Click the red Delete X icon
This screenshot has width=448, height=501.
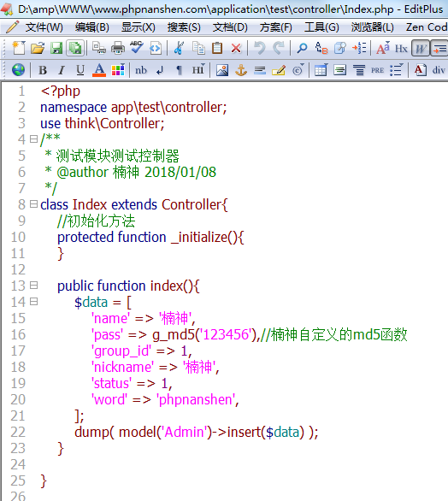[x=236, y=49]
